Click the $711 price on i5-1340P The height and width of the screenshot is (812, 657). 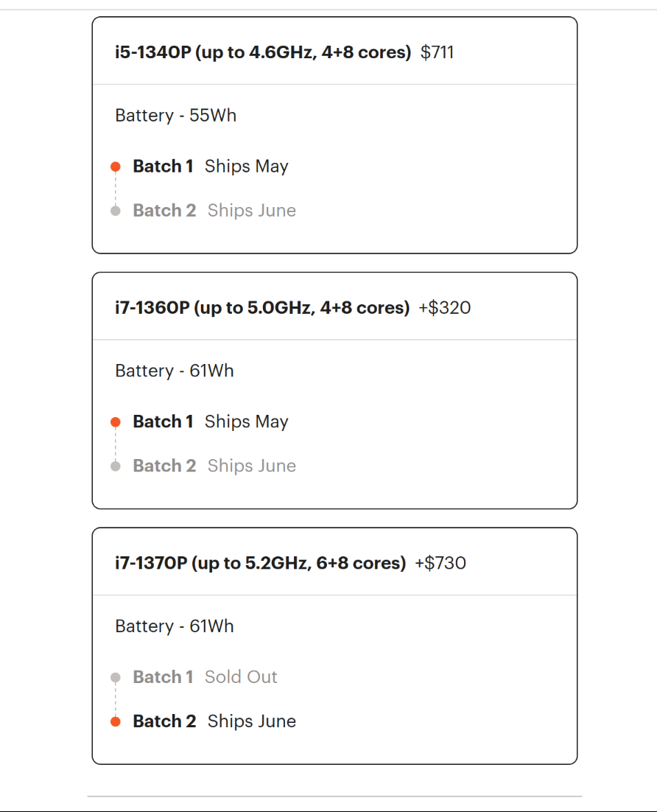(437, 52)
